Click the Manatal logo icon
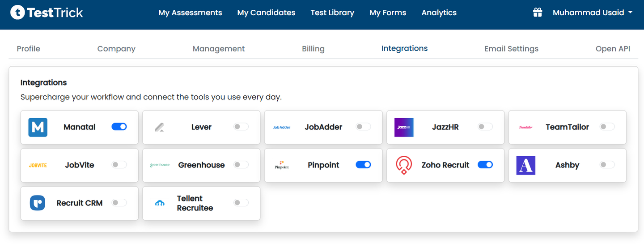The image size is (644, 252). (38, 127)
